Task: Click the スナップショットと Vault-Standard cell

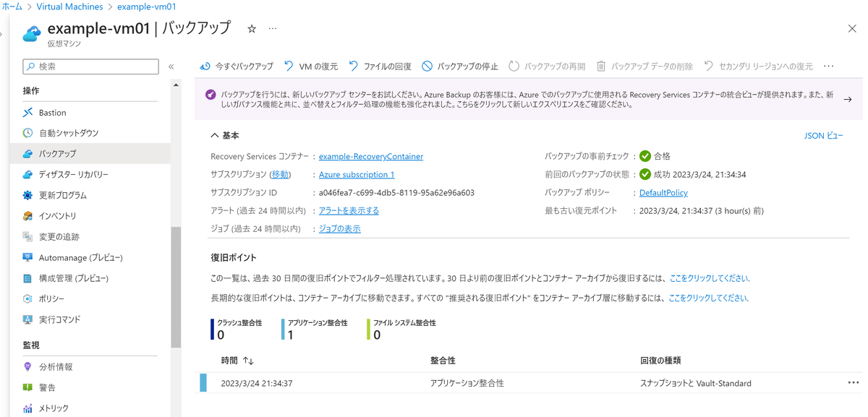Action: point(696,383)
